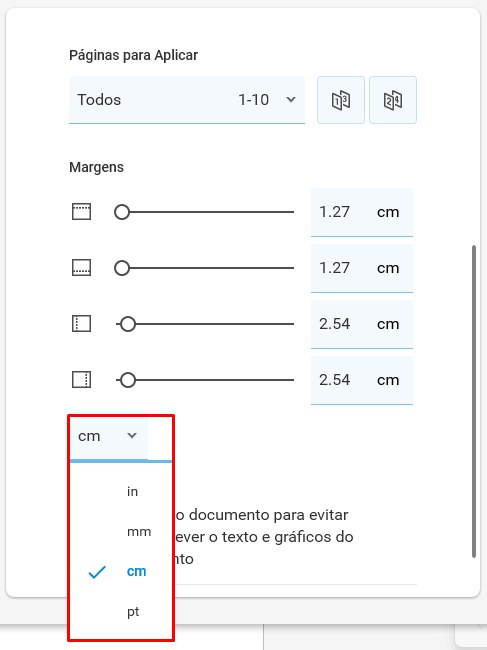Image resolution: width=487 pixels, height=650 pixels.
Task: Click the blue checkmark beside cm
Action: [97, 572]
